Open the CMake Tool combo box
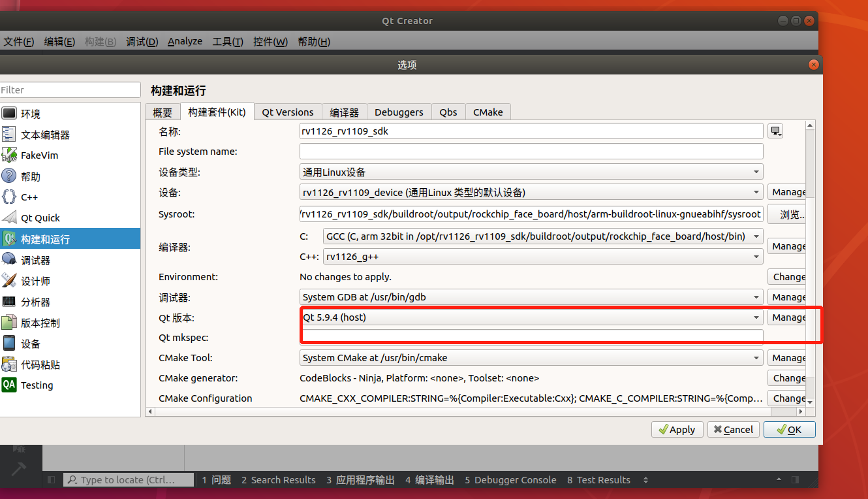The image size is (868, 499). click(531, 358)
